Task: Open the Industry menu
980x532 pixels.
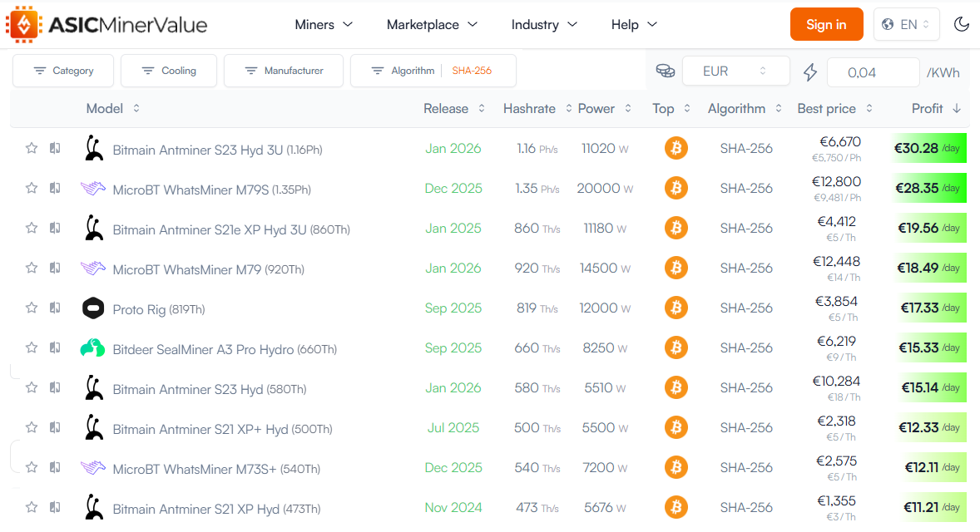Action: (544, 24)
